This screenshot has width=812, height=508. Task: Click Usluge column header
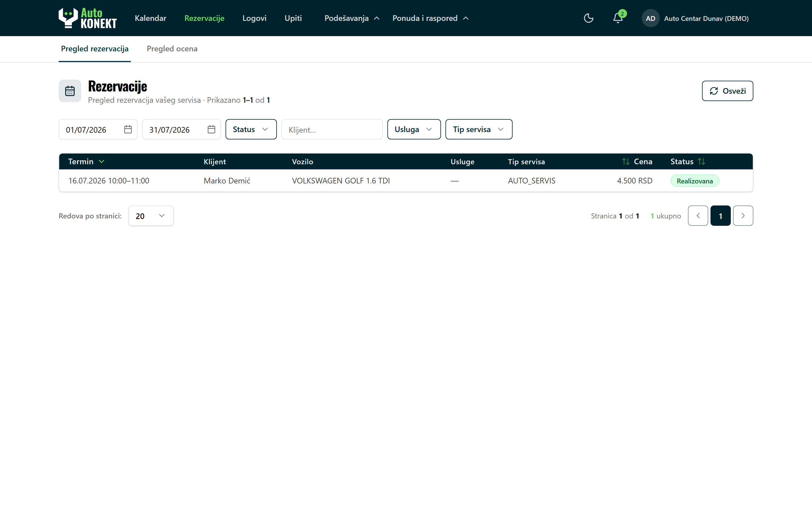tap(462, 162)
